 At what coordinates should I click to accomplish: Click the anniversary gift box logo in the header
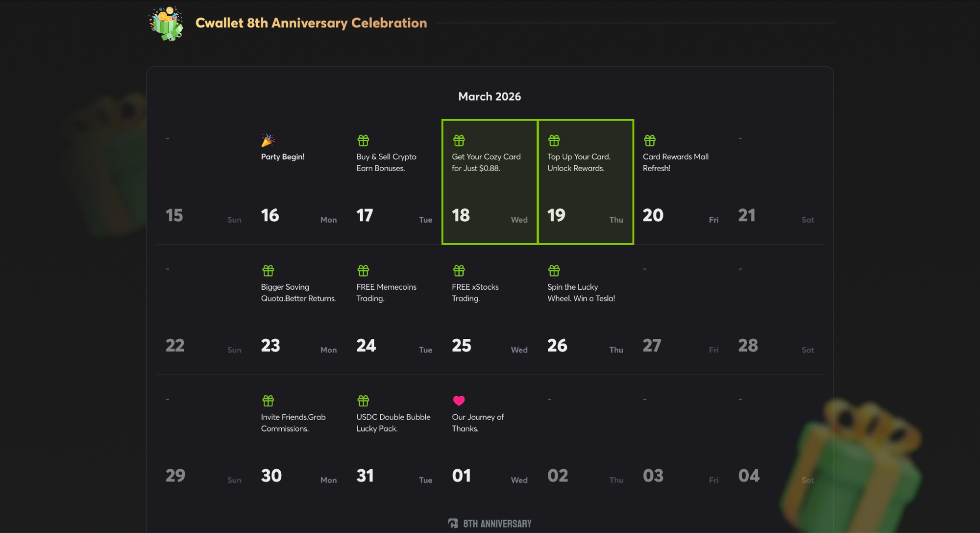click(x=166, y=24)
